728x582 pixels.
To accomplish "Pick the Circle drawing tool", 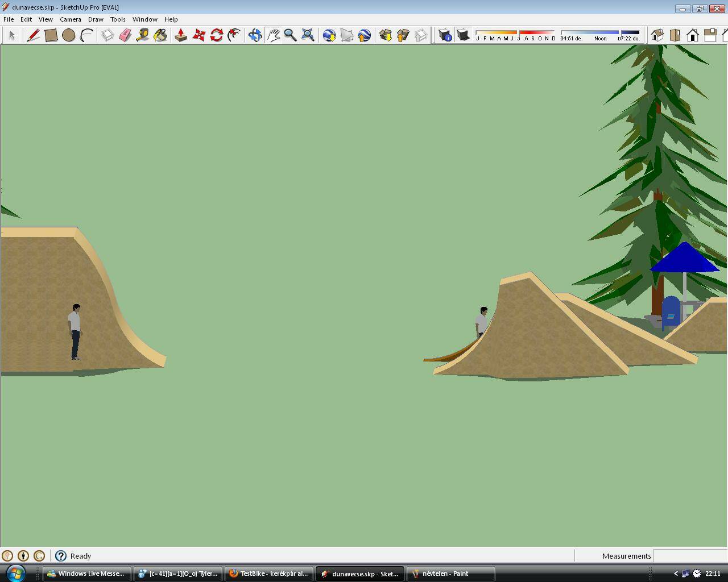I will tap(68, 35).
